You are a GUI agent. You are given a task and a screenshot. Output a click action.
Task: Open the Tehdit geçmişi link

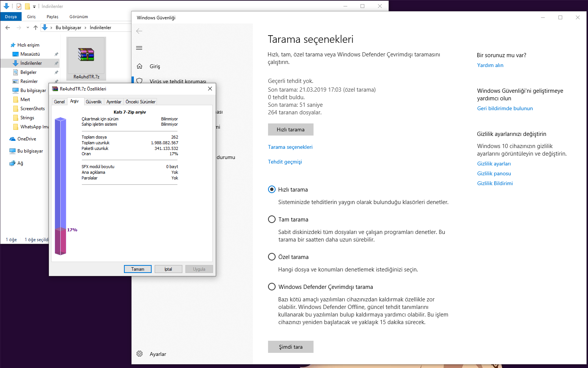[285, 162]
